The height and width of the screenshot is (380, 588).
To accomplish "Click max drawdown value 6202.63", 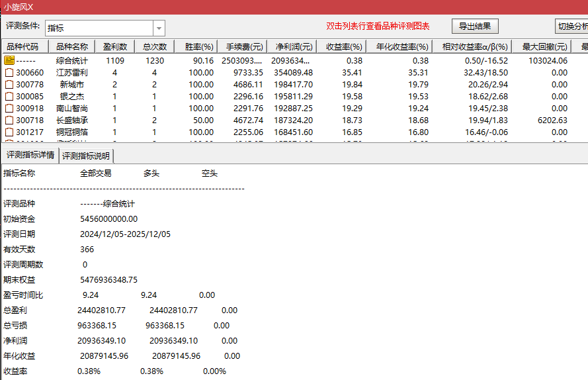I will (x=552, y=120).
